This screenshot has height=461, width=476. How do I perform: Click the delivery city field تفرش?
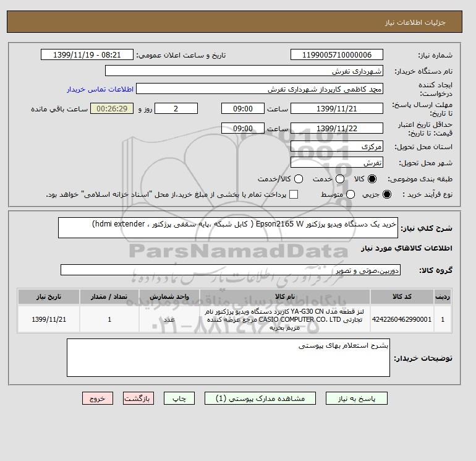coord(337,163)
